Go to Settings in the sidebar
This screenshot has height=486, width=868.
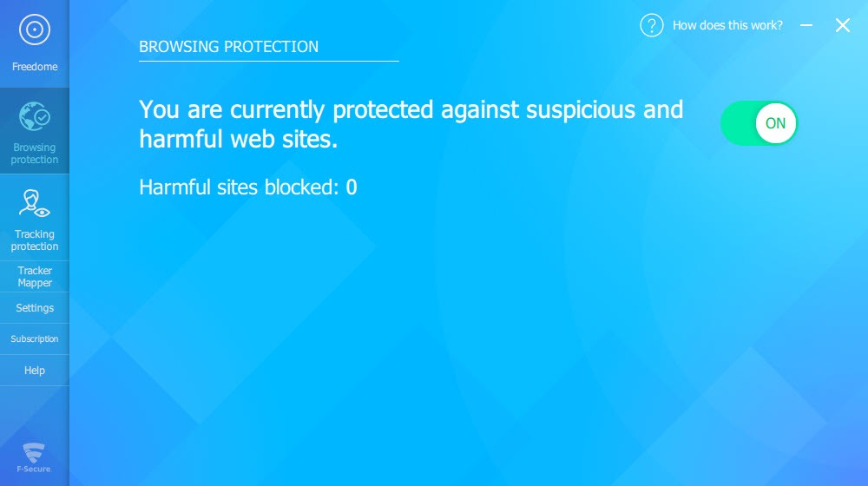point(35,308)
